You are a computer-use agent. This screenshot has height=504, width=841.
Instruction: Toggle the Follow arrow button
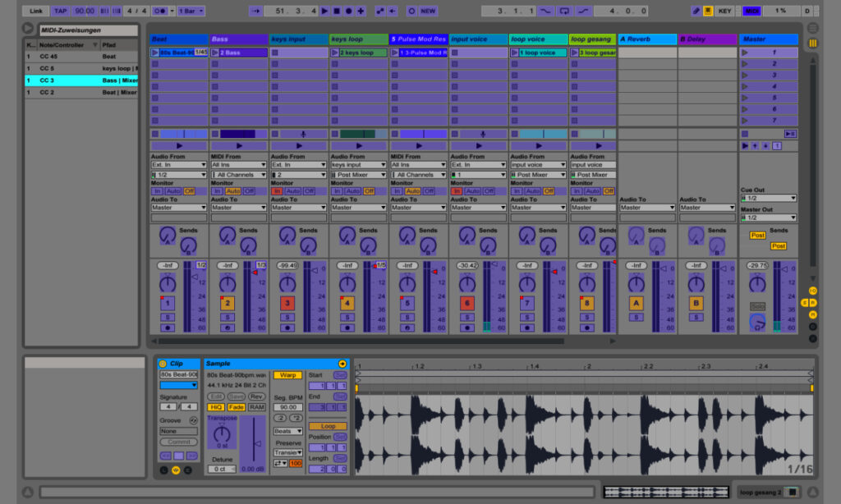(256, 11)
